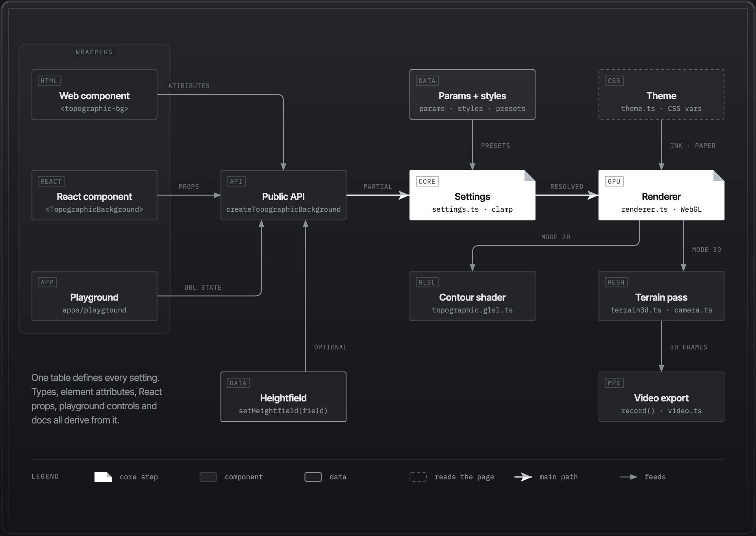
Task: Click the MODE 2D edge label
Action: click(x=556, y=237)
